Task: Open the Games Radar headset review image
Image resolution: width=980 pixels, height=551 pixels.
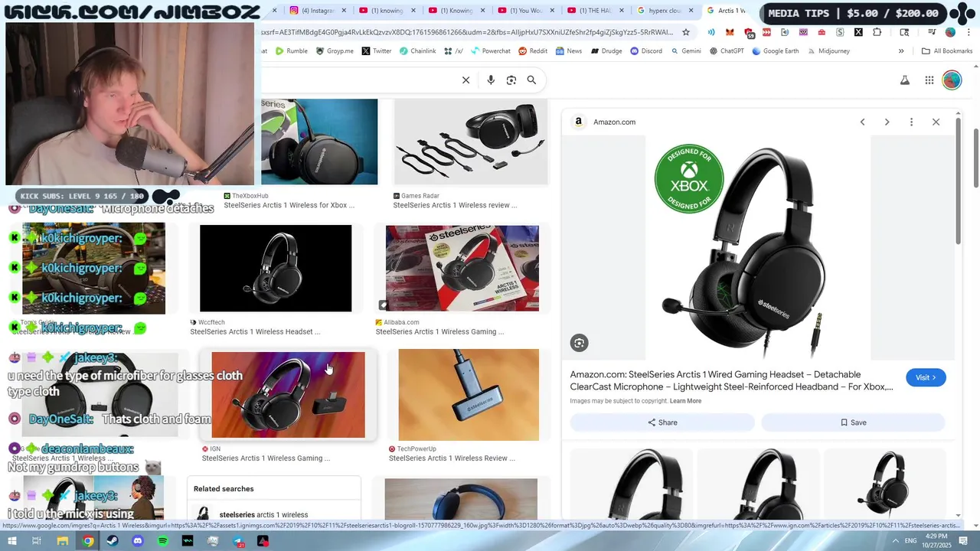Action: (x=470, y=142)
